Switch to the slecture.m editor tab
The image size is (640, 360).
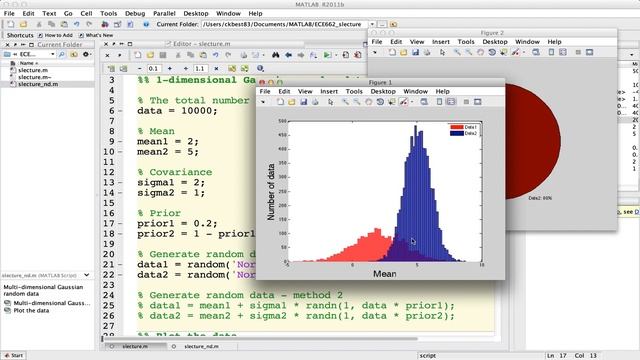tap(134, 347)
